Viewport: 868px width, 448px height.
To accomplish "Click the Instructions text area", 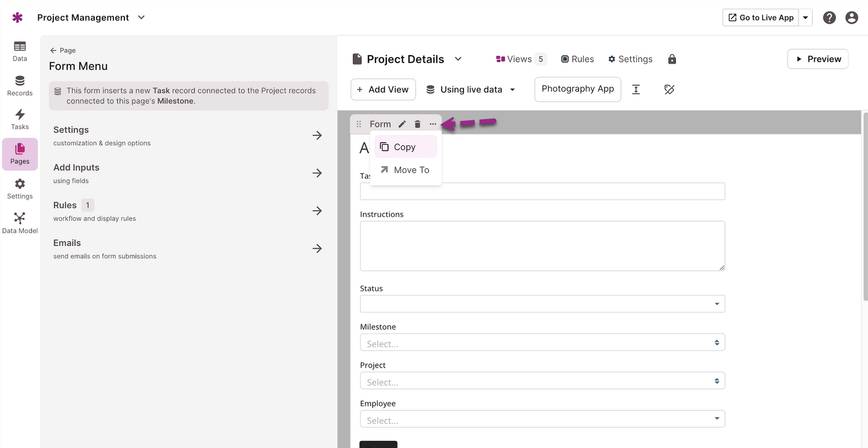I will pyautogui.click(x=542, y=246).
